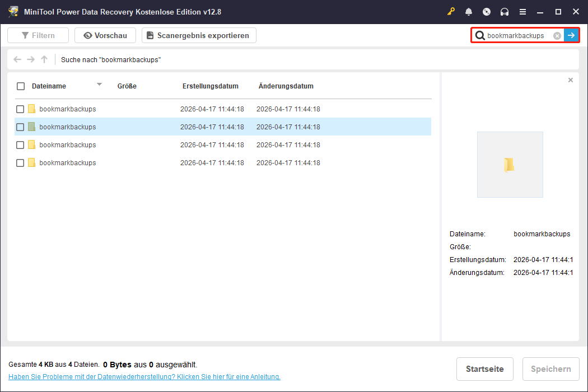Click the Startseite button
588x392 pixels.
pos(484,368)
